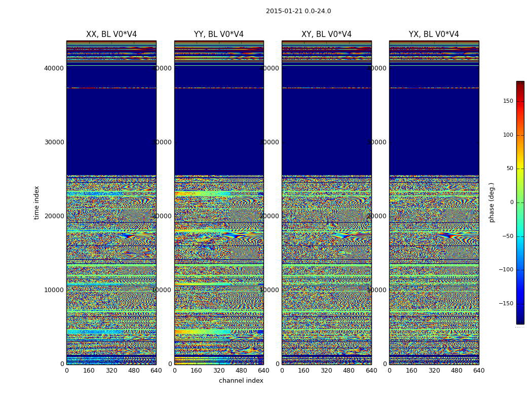Click the 320 channel tick under YX plot

(x=434, y=371)
